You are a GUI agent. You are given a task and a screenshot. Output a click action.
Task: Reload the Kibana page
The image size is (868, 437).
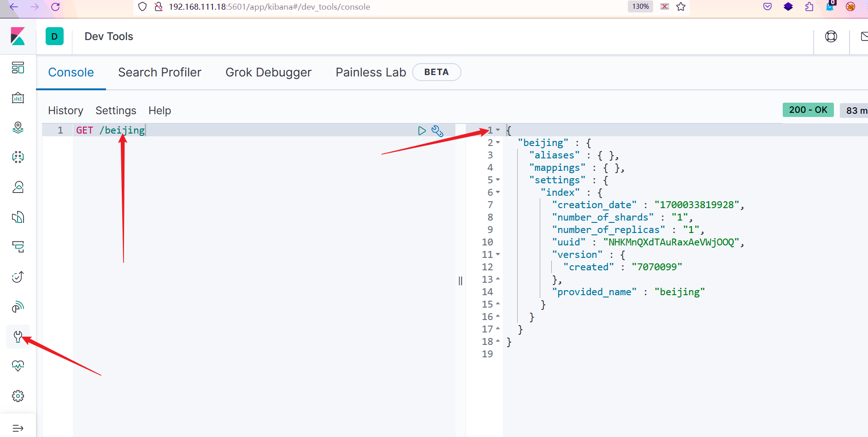55,7
